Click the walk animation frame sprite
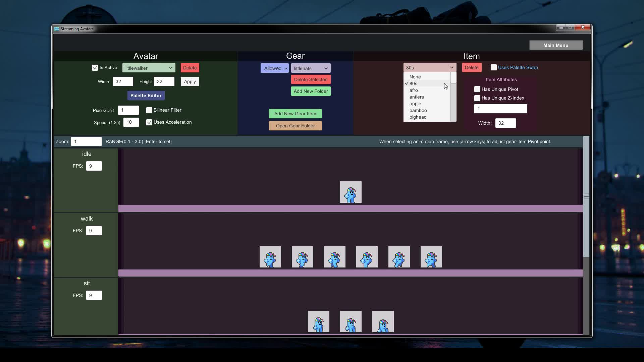Viewport: 644px width, 362px height. click(x=270, y=256)
